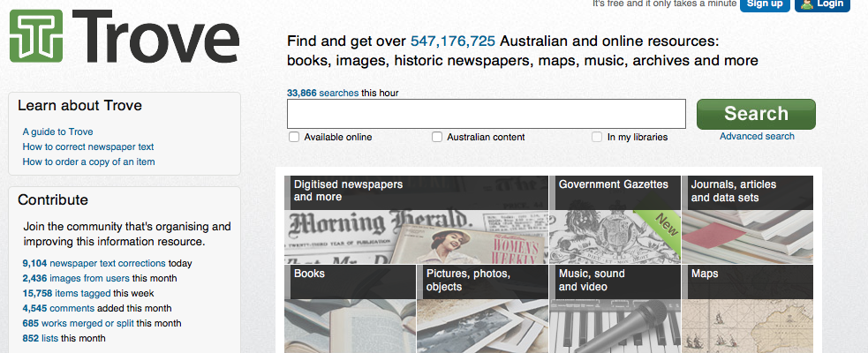Click inside the main search text box

(486, 114)
